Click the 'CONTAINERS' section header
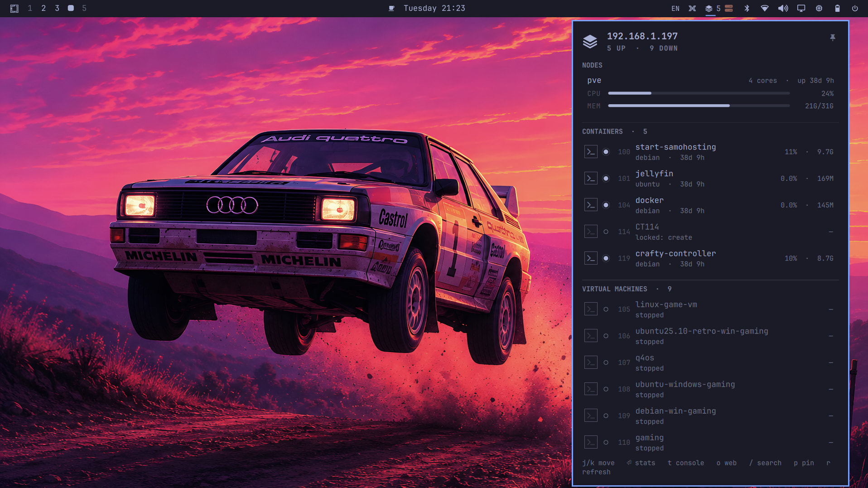The height and width of the screenshot is (488, 868). pyautogui.click(x=602, y=132)
